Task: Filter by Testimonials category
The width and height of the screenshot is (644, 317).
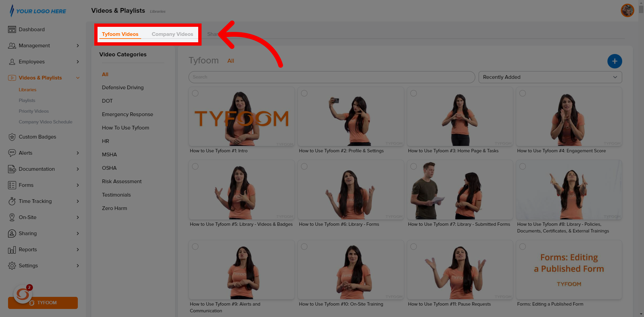Action: tap(116, 195)
